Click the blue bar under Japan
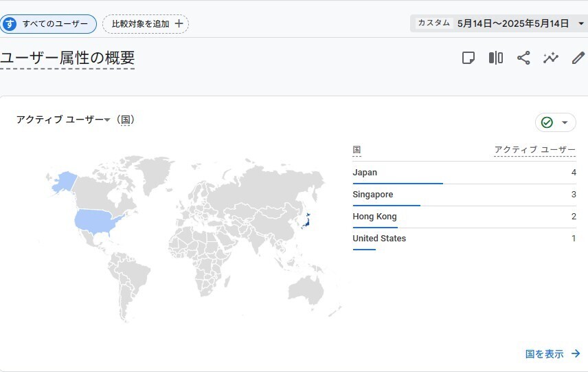Screen dimensions: 588x372 [397, 184]
